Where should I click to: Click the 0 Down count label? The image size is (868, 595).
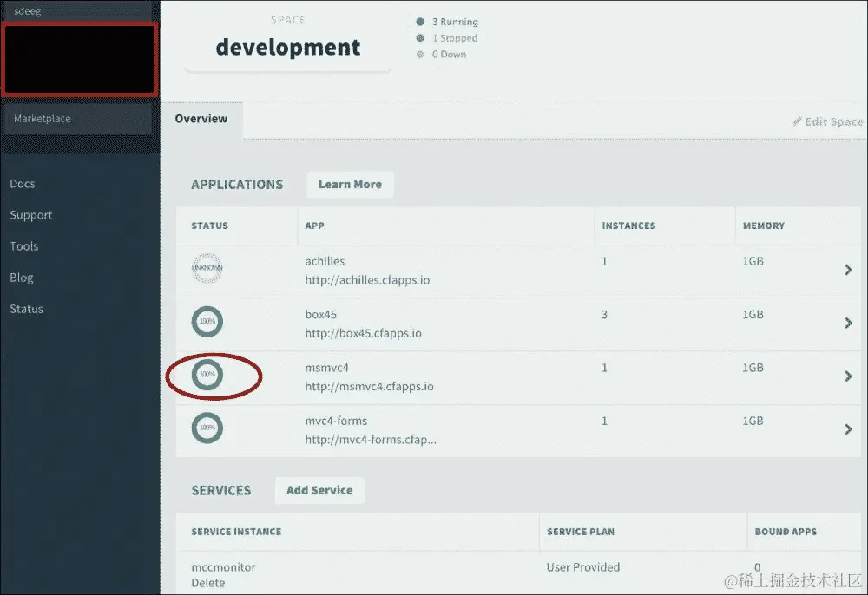449,54
